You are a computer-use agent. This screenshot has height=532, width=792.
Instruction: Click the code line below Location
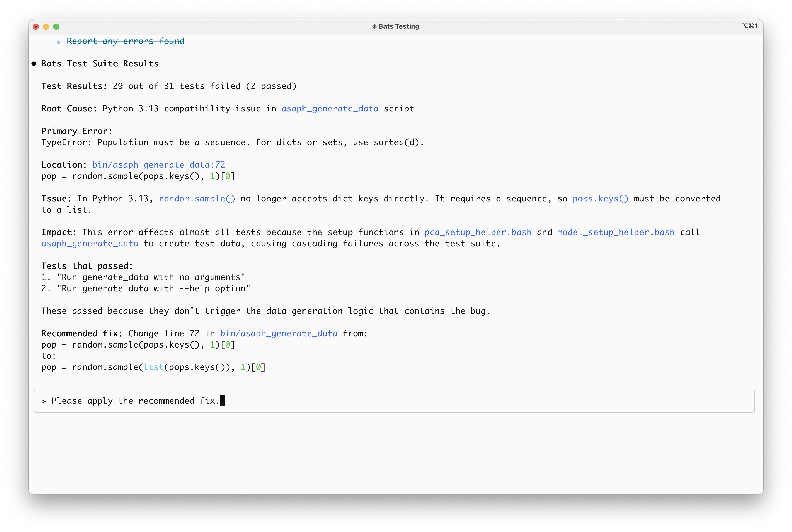[x=138, y=176]
